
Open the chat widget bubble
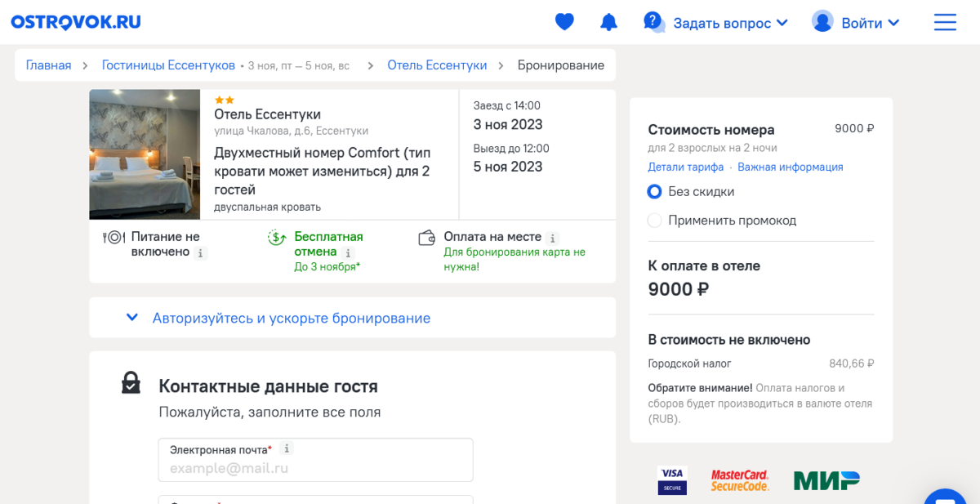point(947,497)
